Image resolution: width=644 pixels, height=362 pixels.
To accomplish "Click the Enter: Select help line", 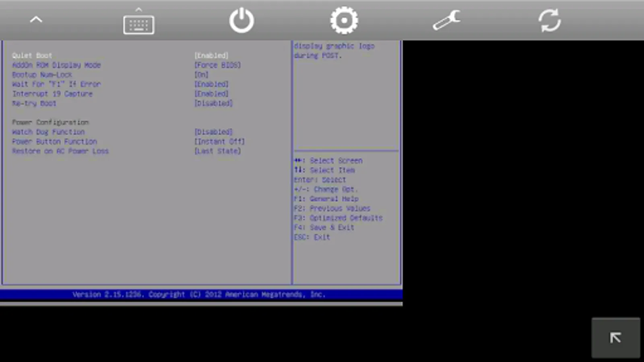I will click(320, 180).
